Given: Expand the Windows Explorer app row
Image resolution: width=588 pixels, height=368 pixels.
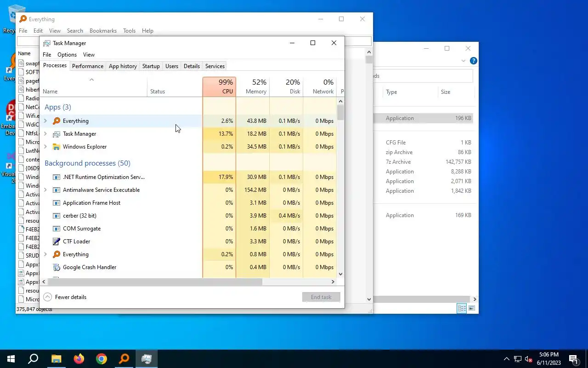Looking at the screenshot, I should point(45,147).
